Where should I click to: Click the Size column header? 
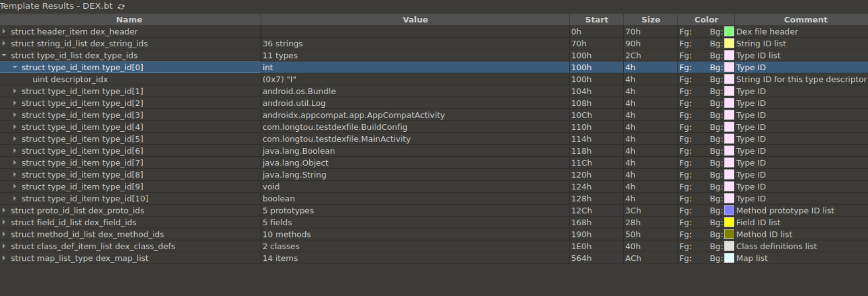(x=650, y=20)
